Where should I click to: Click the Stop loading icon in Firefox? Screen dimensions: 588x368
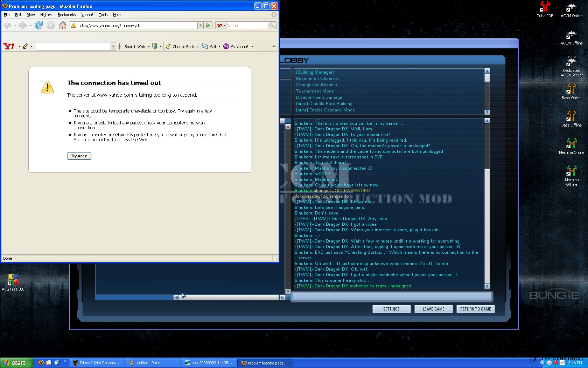coord(51,25)
